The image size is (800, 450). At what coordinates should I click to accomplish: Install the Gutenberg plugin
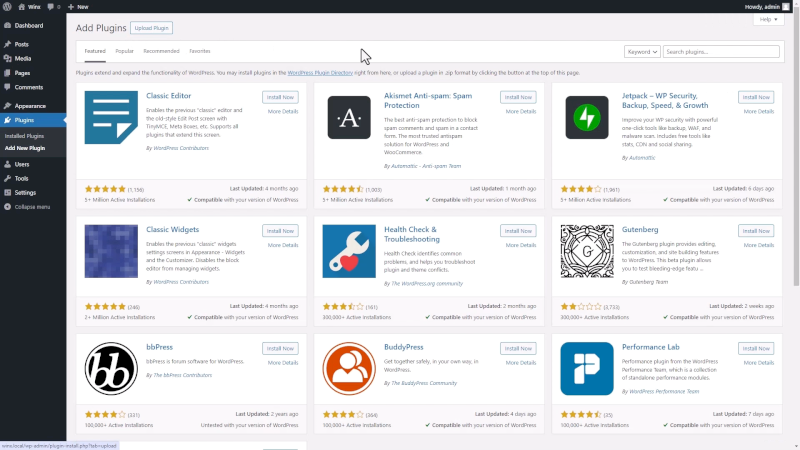756,231
